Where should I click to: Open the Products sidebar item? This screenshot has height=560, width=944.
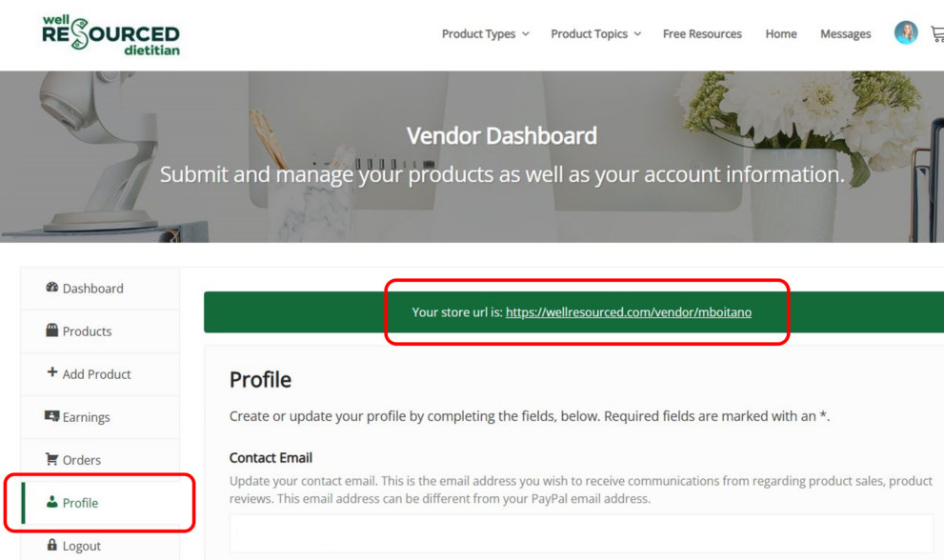click(100, 331)
